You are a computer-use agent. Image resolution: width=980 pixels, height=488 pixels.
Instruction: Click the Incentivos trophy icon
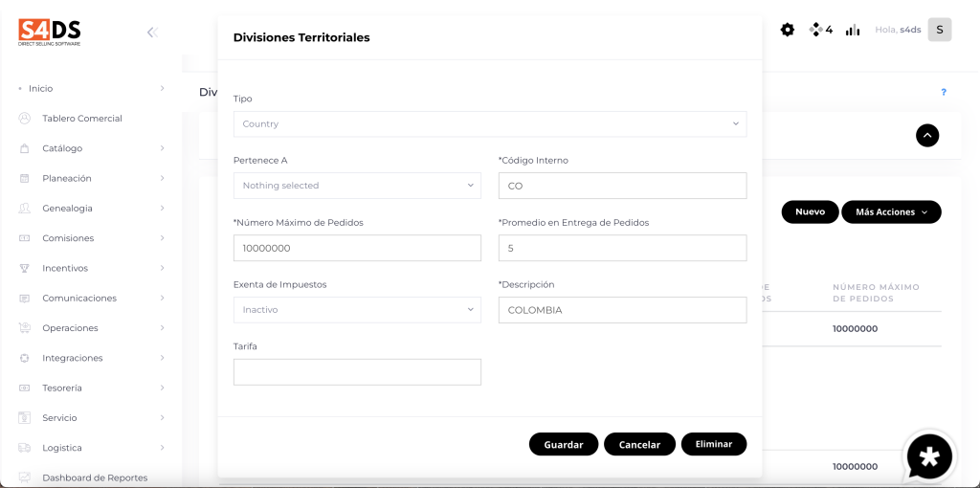25,268
